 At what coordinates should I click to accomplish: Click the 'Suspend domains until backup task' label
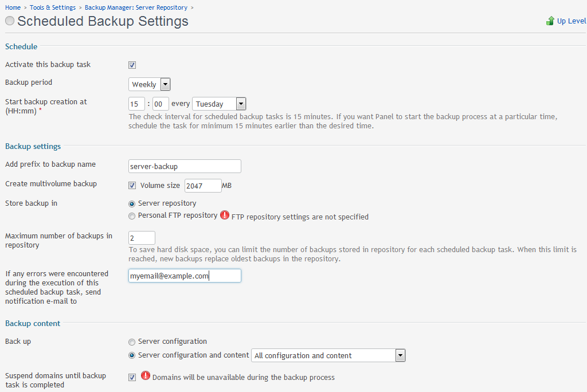[x=56, y=380]
